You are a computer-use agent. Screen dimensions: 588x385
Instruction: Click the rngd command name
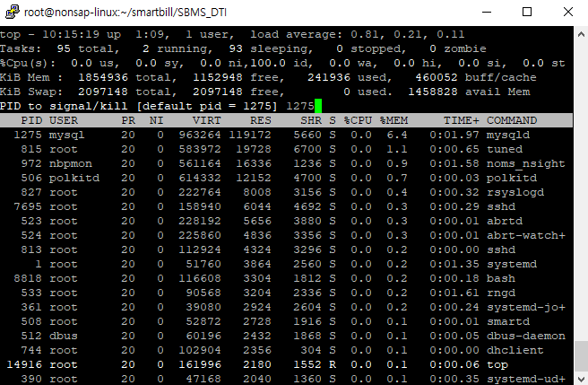(501, 293)
